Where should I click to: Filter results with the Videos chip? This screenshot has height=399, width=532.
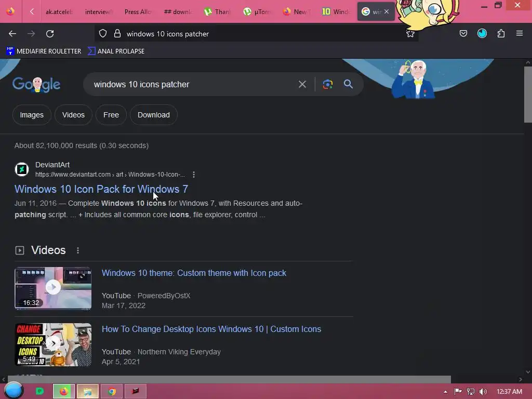click(x=73, y=115)
